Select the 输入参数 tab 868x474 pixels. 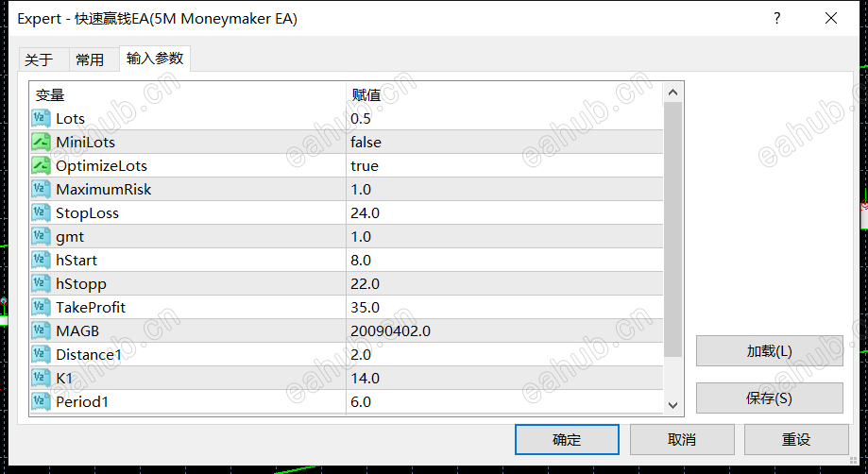tap(155, 59)
